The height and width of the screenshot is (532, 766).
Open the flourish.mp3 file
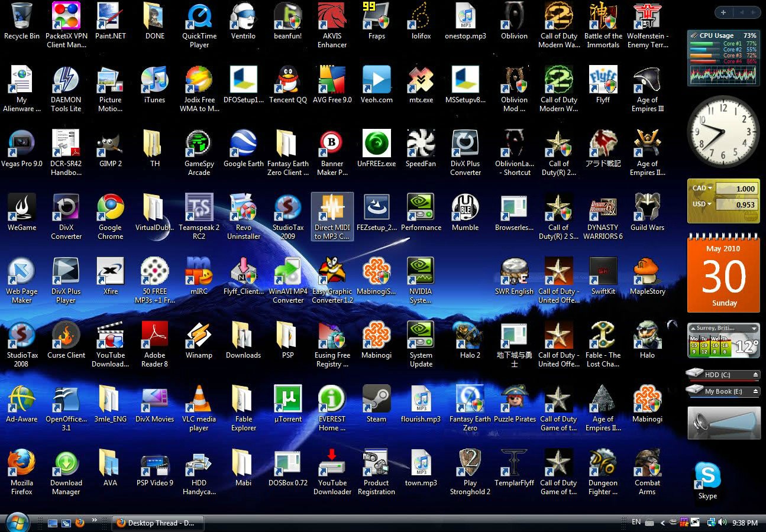click(421, 405)
